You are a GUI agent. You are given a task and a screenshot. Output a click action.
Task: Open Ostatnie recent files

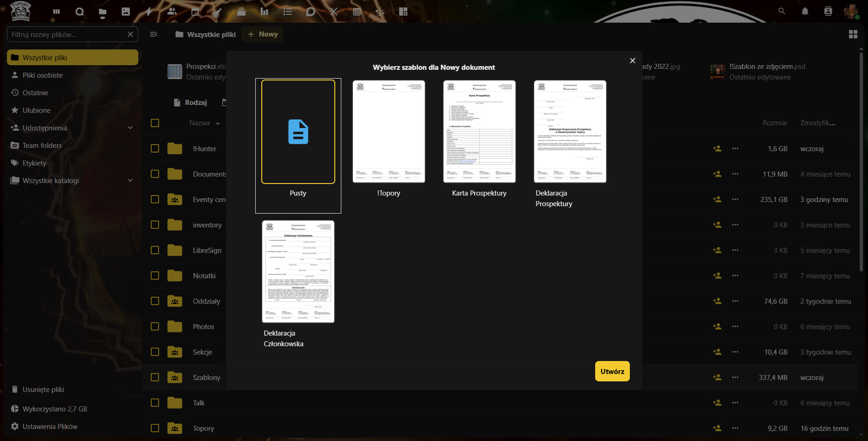click(x=73, y=93)
